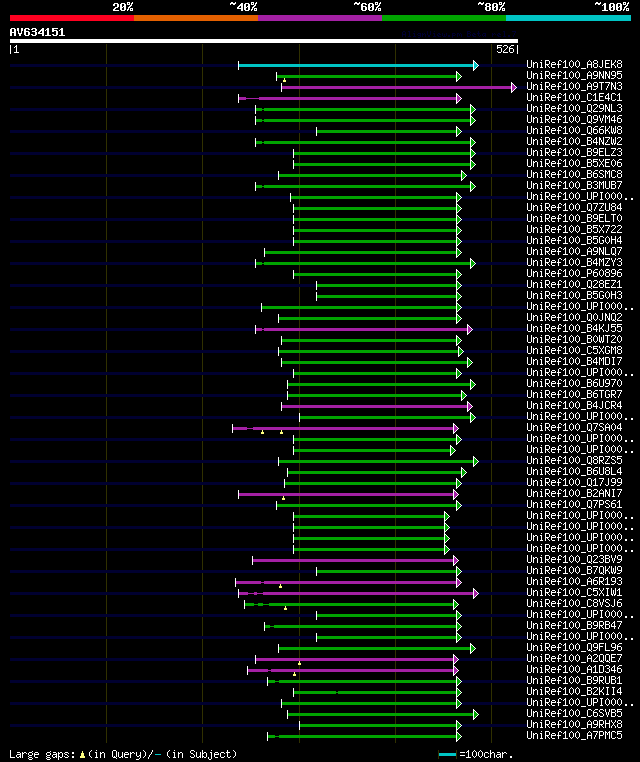Open the UniRef100_Q7SA04 label

tap(574, 428)
